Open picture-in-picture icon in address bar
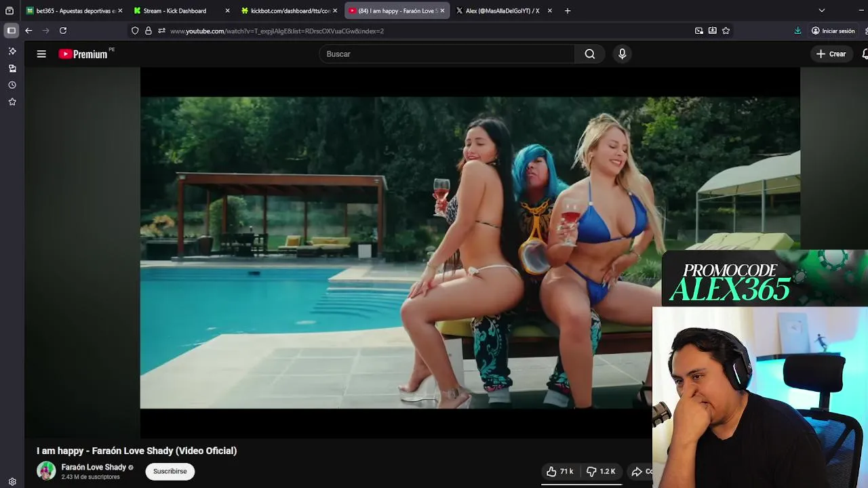 tap(699, 30)
